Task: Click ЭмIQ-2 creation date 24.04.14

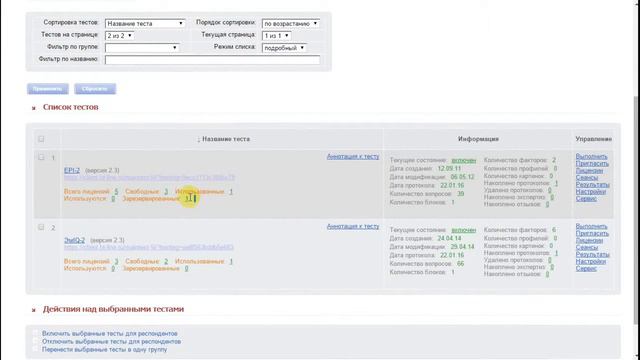Action: (449, 238)
